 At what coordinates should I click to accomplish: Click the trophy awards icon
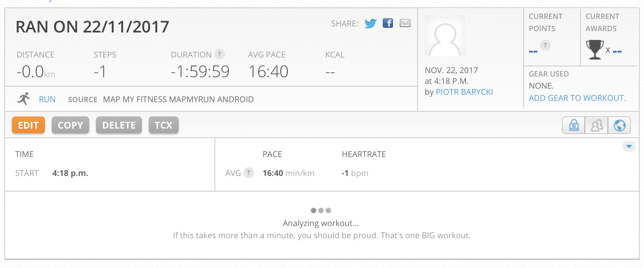(x=595, y=50)
